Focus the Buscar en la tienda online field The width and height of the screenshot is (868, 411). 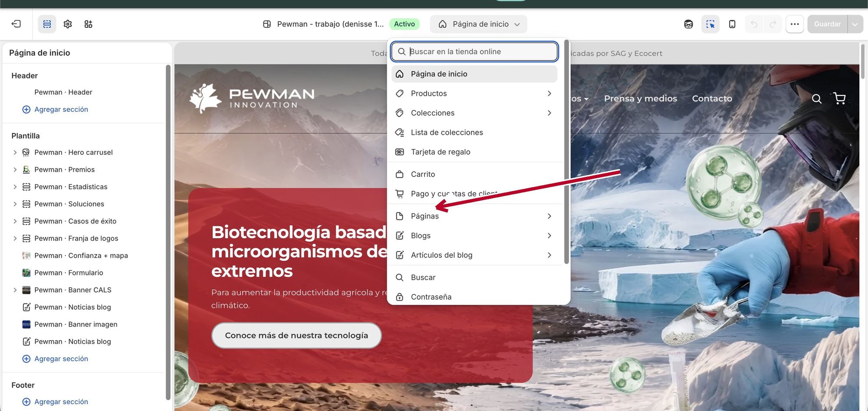coord(474,52)
